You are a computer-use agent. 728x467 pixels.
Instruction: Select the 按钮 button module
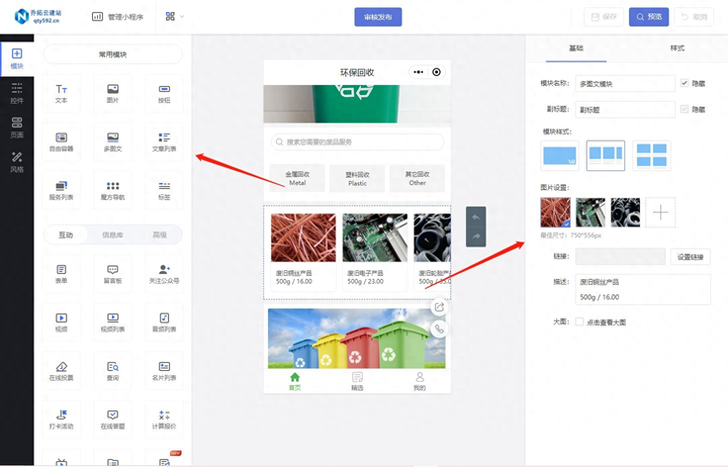tap(164, 93)
